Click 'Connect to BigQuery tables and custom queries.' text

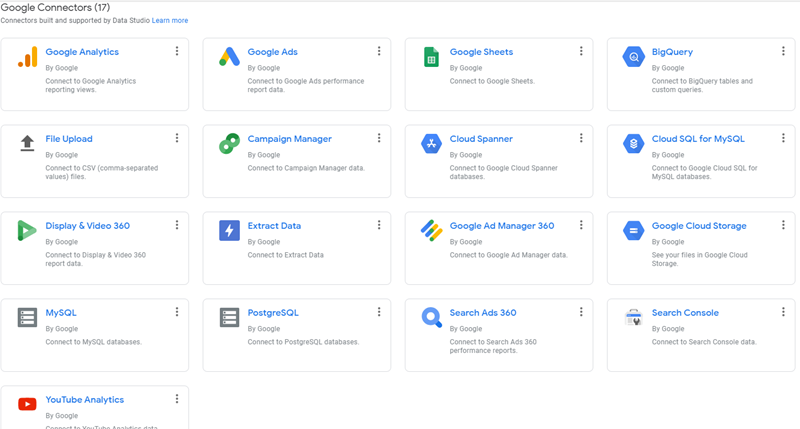click(x=702, y=85)
